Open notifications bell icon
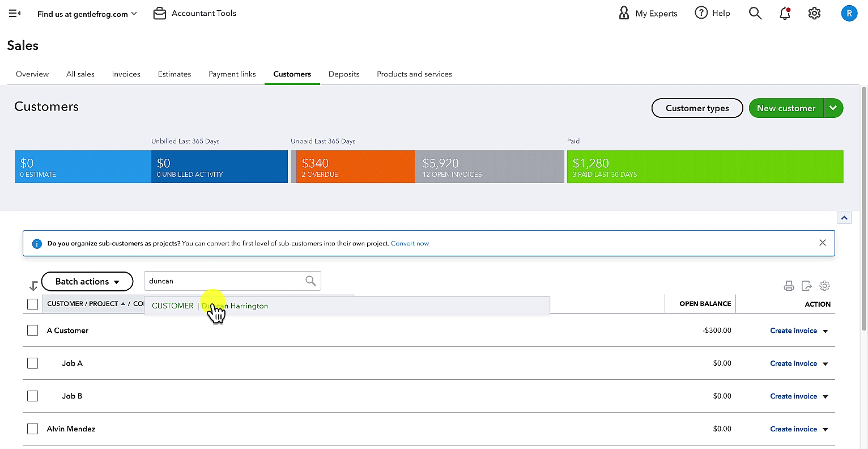 click(x=785, y=13)
